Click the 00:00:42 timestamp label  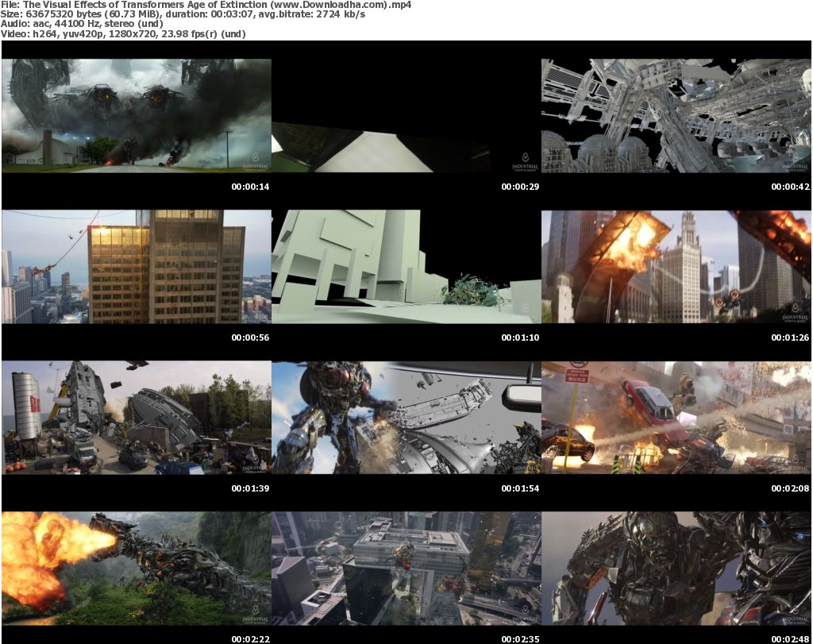point(790,187)
